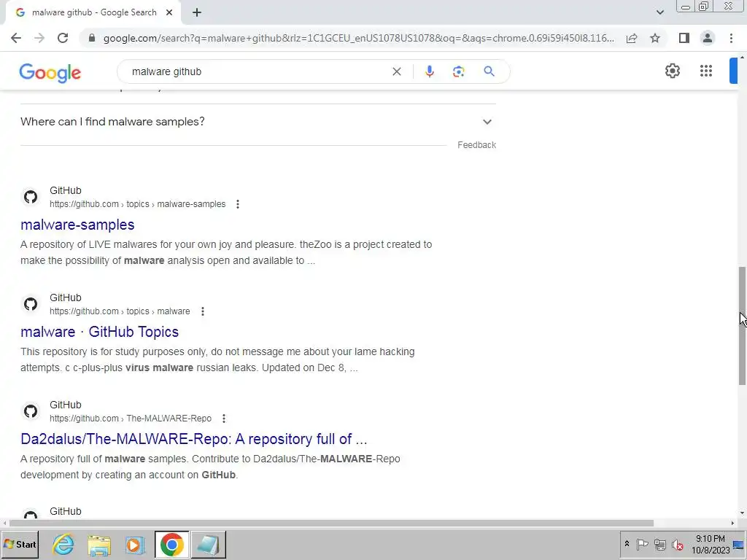Image resolution: width=747 pixels, height=560 pixels.
Task: Click into the malware github search field
Action: pyautogui.click(x=258, y=71)
